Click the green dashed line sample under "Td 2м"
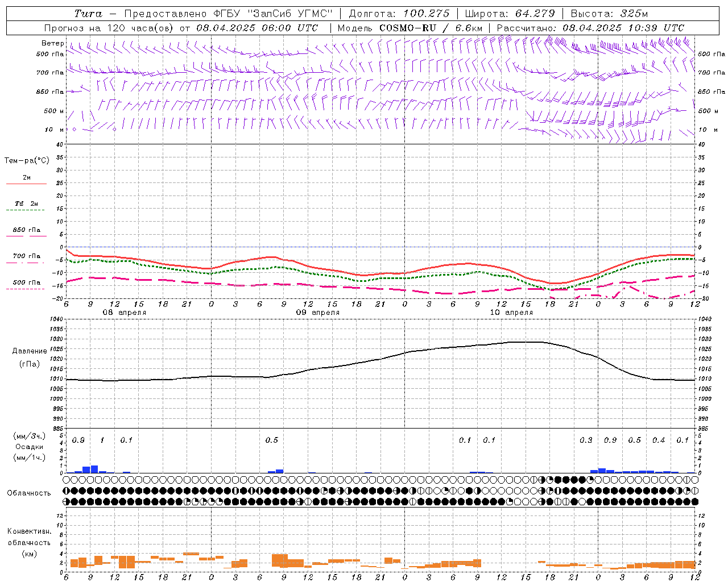This screenshot has width=728, height=582. (x=25, y=210)
